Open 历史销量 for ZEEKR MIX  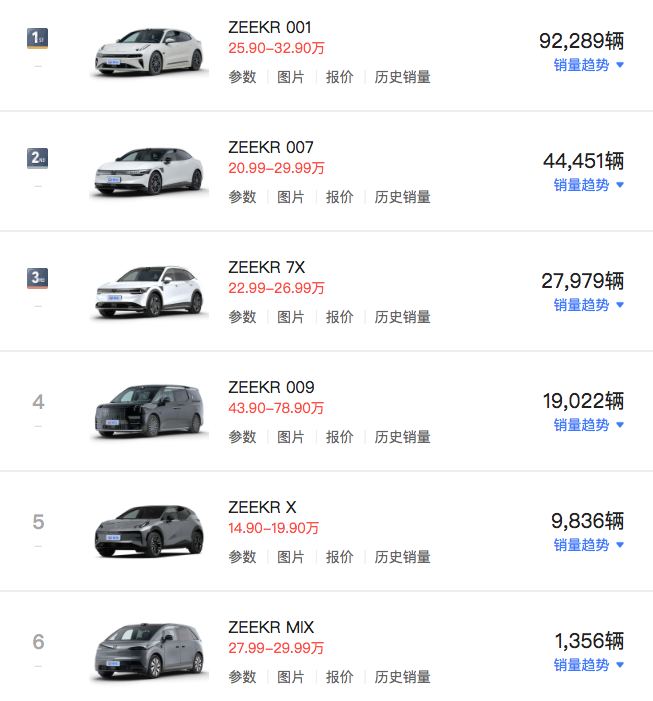click(403, 677)
